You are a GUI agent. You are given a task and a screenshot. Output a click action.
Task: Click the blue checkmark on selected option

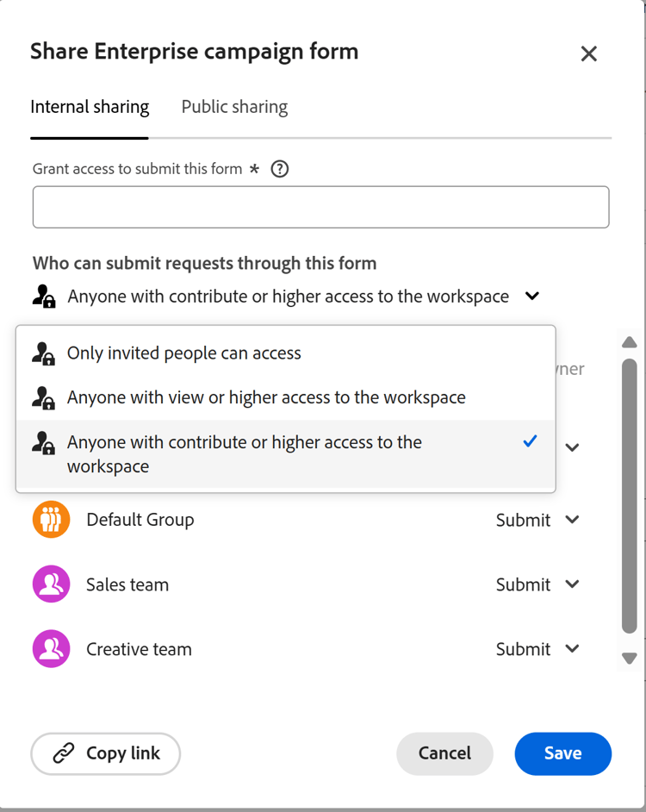coord(530,441)
